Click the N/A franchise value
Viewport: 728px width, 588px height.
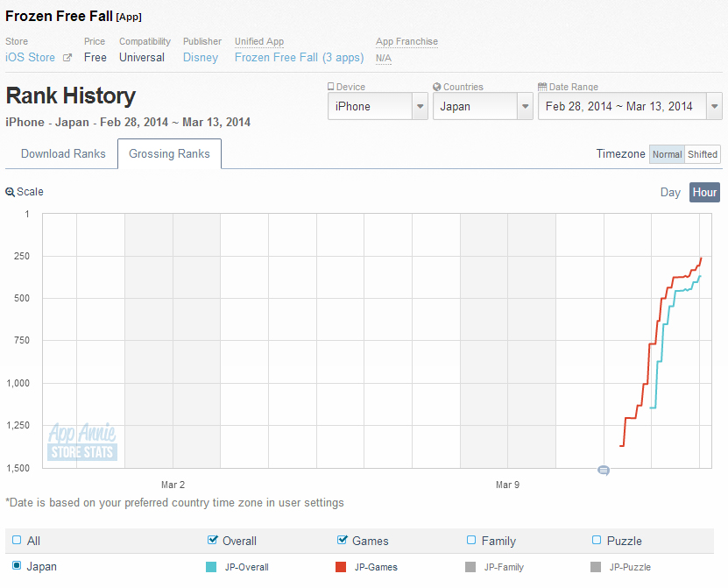(x=384, y=58)
